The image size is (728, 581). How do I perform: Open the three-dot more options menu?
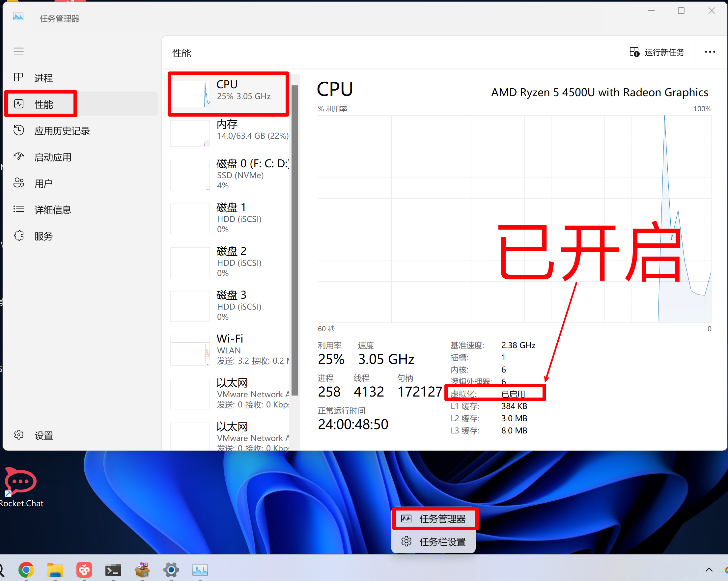710,52
